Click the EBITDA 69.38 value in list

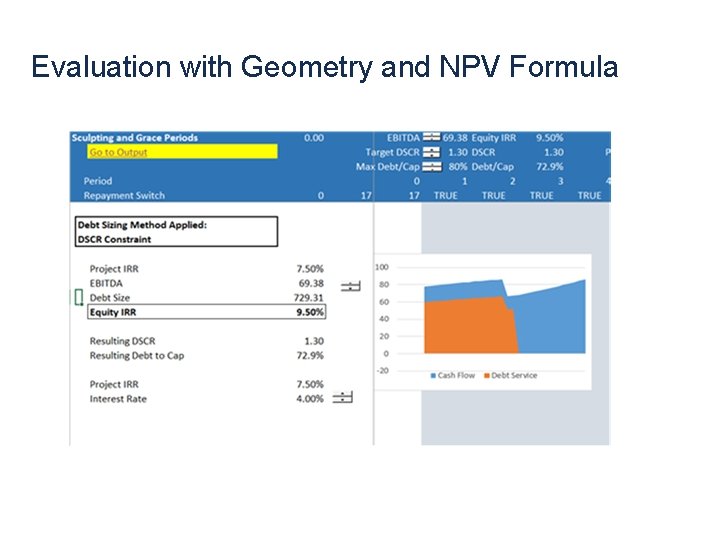coord(311,283)
